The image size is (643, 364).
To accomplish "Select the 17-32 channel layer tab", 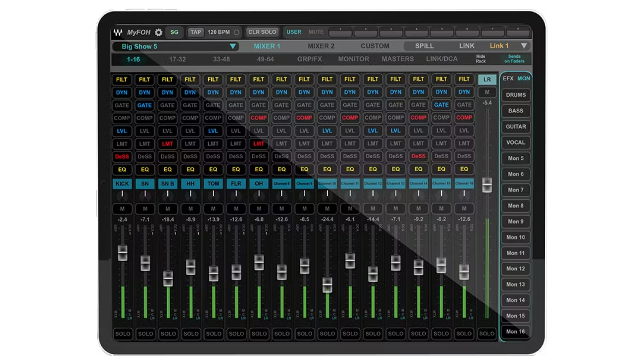I will point(178,59).
